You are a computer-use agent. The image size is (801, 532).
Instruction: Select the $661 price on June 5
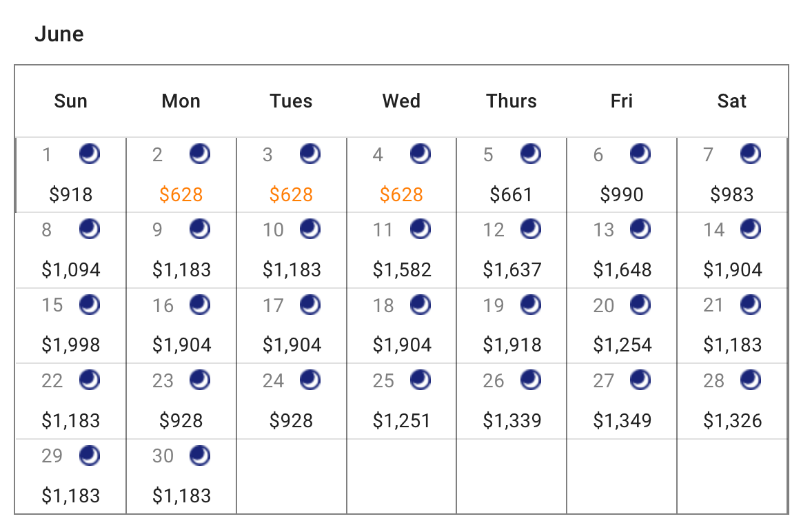(x=511, y=194)
